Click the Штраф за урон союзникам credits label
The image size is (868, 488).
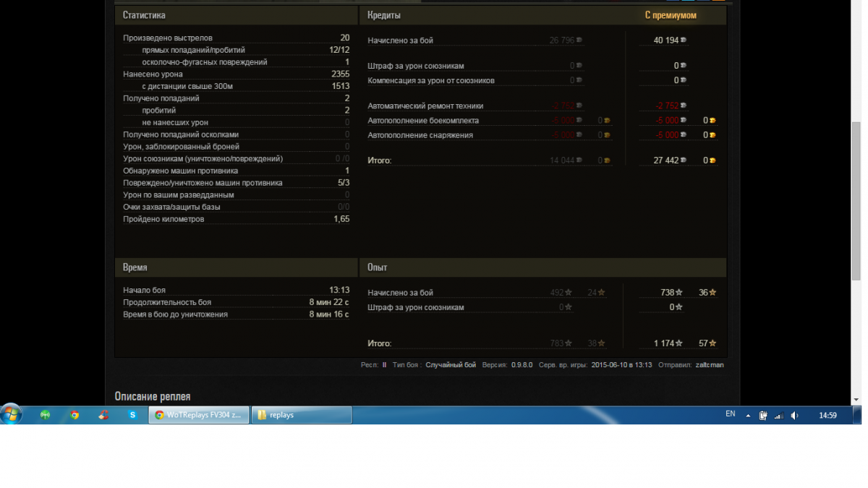click(x=416, y=66)
